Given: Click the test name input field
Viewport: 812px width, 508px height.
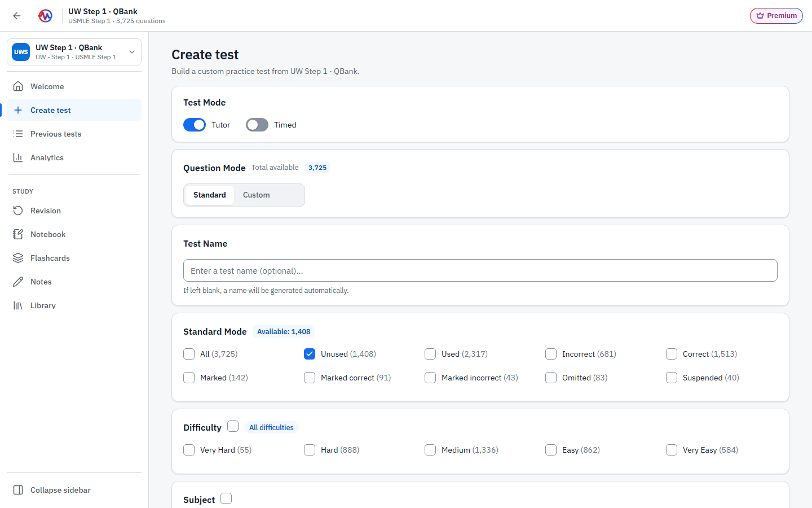Looking at the screenshot, I should (480, 270).
